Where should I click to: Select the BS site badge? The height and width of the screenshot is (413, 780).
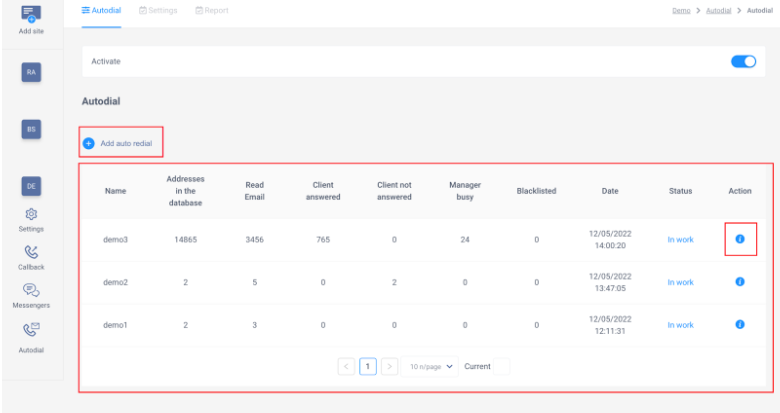pyautogui.click(x=31, y=129)
